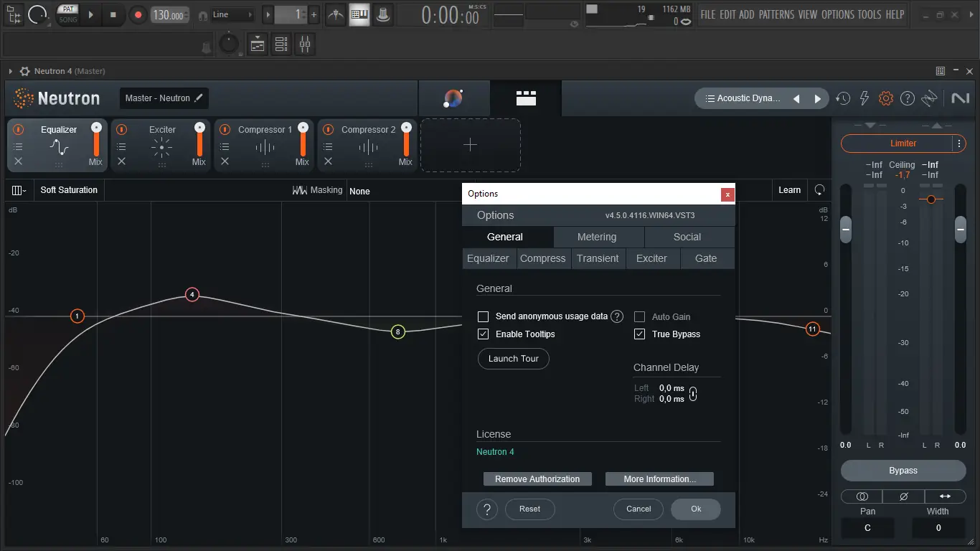Viewport: 980px width, 551px height.
Task: Click the Neutron Assistant icon
Action: 453,98
